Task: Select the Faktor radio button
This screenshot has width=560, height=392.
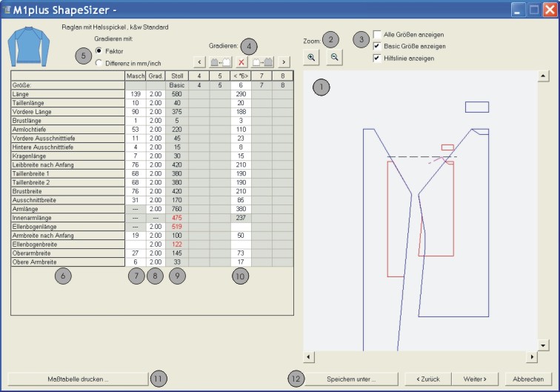Action: click(x=99, y=50)
